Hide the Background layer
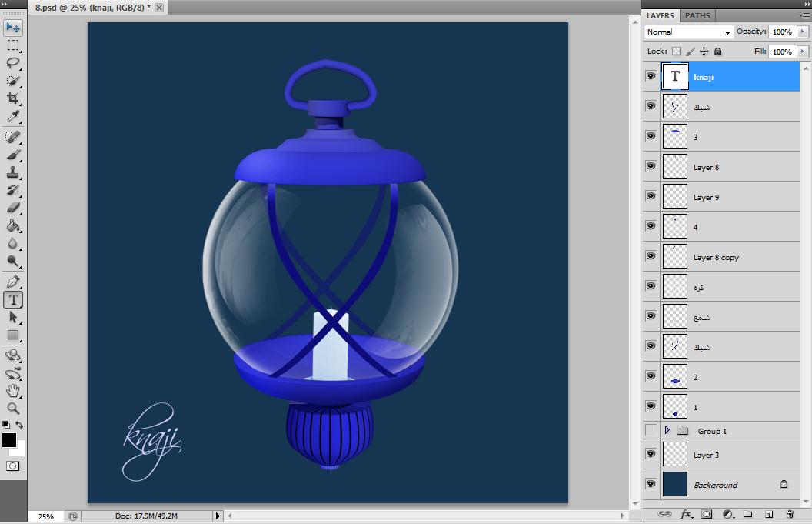This screenshot has height=524, width=812. click(x=651, y=485)
